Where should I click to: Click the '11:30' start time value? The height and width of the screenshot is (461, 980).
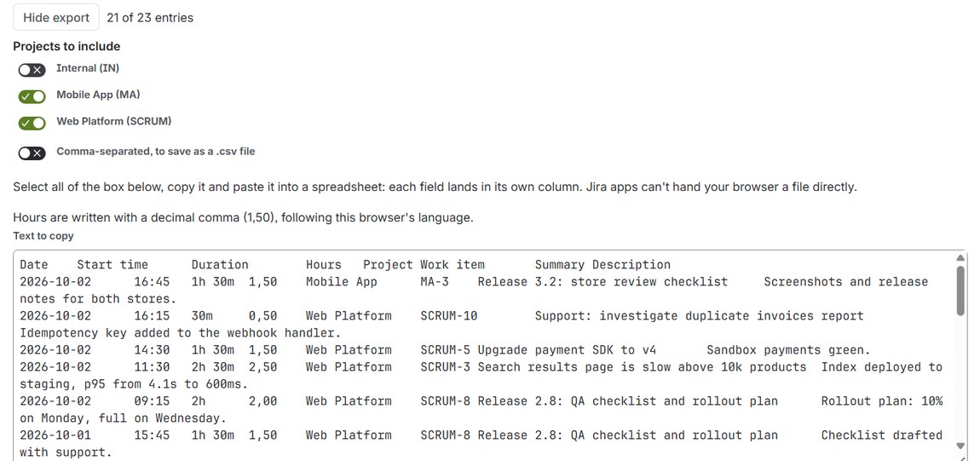pos(152,366)
